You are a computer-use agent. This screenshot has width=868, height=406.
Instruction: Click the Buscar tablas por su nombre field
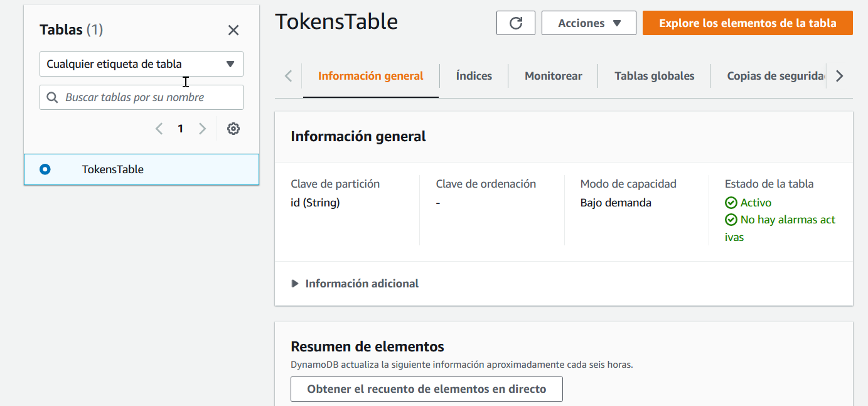[x=141, y=97]
